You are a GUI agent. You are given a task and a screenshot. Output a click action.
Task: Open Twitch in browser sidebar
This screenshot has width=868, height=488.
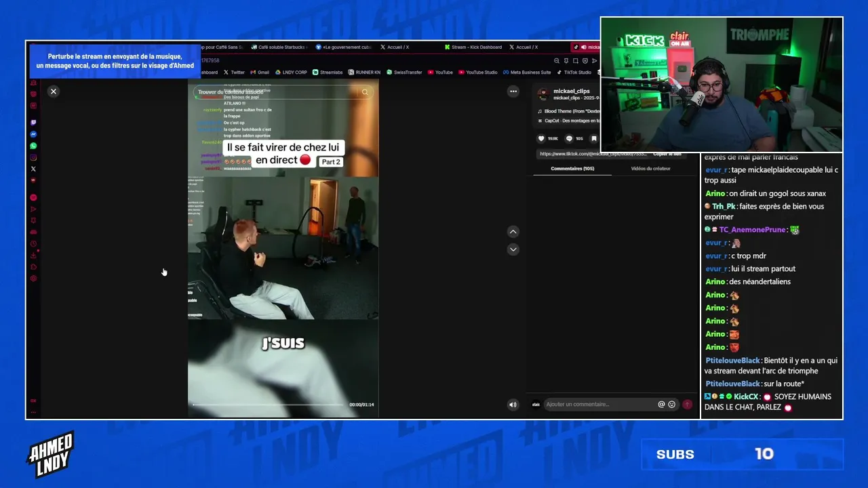[x=33, y=122]
